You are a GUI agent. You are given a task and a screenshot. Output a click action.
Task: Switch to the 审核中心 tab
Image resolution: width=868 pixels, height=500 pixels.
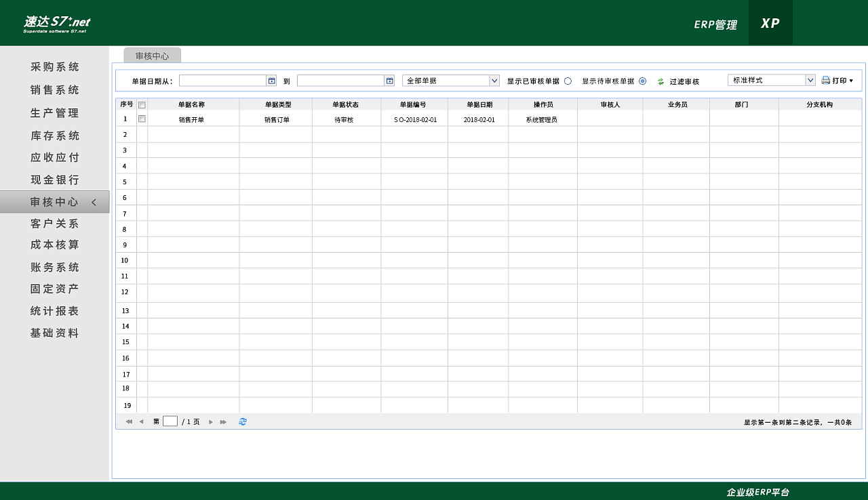pyautogui.click(x=152, y=56)
